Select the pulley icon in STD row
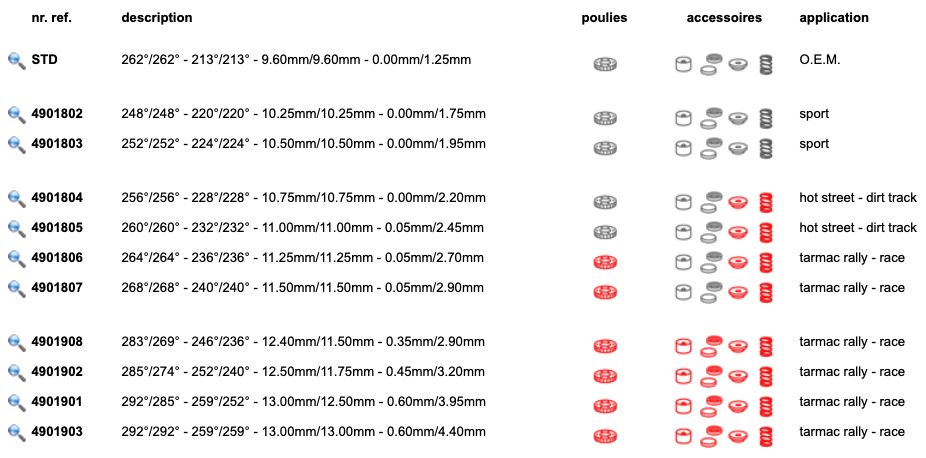 tap(605, 64)
